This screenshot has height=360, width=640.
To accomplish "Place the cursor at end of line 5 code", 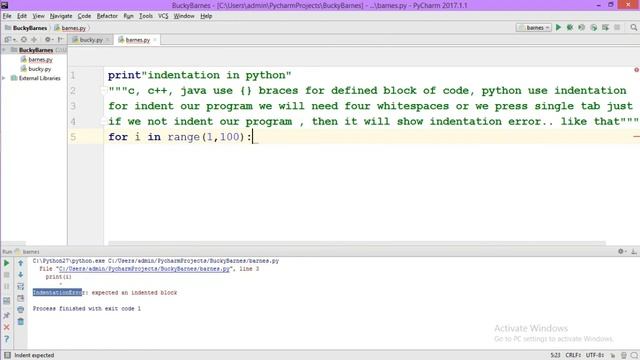I will pyautogui.click(x=252, y=137).
